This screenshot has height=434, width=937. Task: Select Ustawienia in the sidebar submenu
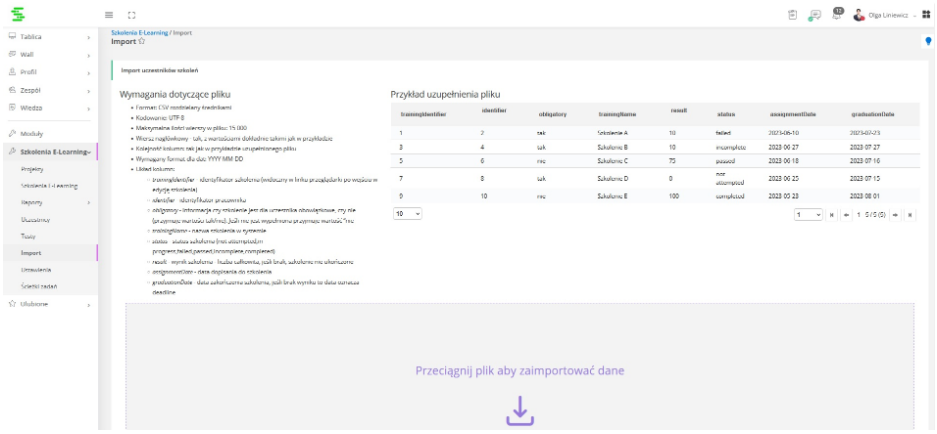[x=36, y=270]
